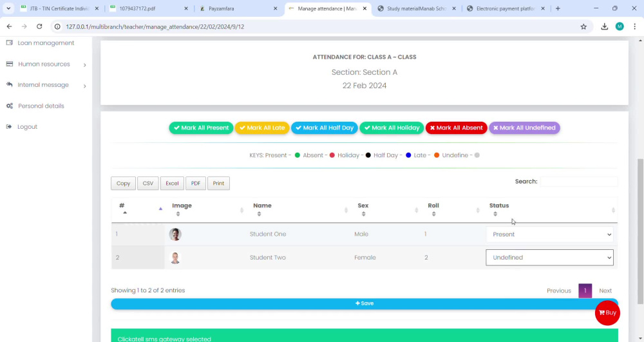644x342 pixels.
Task: Sort the table by Image column
Action: click(x=205, y=209)
